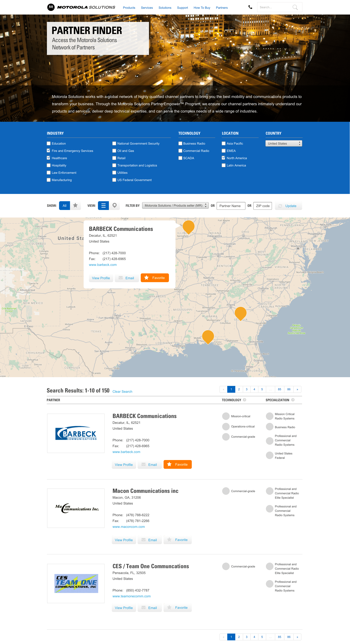The height and width of the screenshot is (644, 350).
Task: Check the SCADA checkbox
Action: (x=180, y=158)
